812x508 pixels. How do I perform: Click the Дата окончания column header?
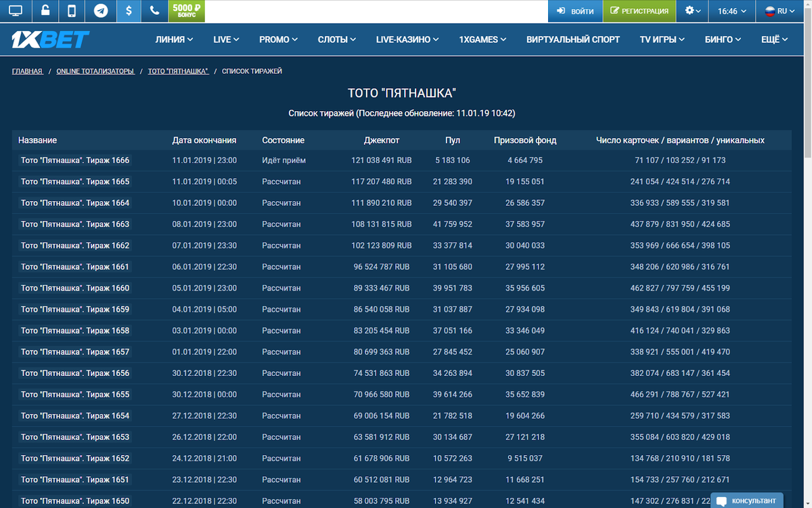click(204, 140)
